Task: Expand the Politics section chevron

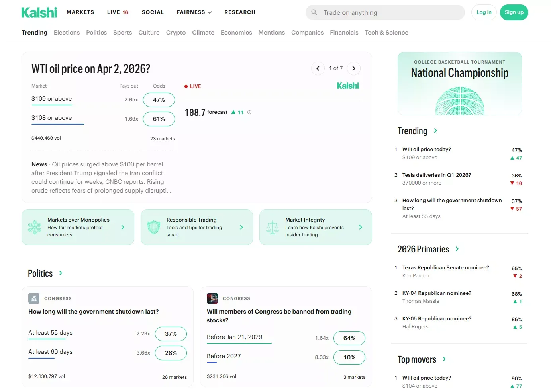Action: (61, 273)
